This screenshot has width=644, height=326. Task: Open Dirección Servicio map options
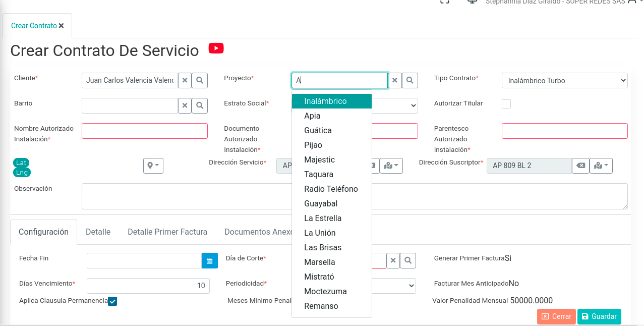tap(391, 166)
